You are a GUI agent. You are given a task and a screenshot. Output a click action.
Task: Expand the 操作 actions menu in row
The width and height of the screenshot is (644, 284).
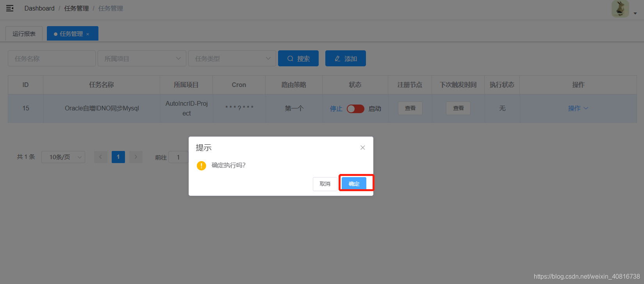click(578, 108)
